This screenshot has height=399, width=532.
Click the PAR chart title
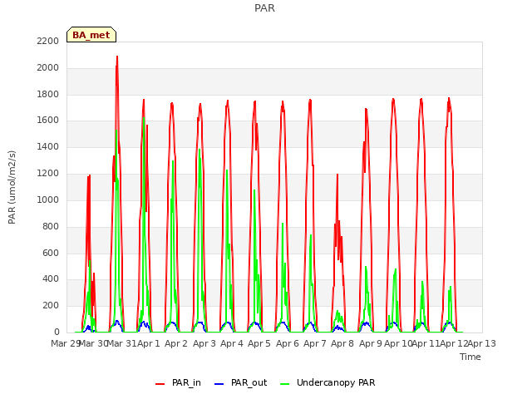(264, 8)
